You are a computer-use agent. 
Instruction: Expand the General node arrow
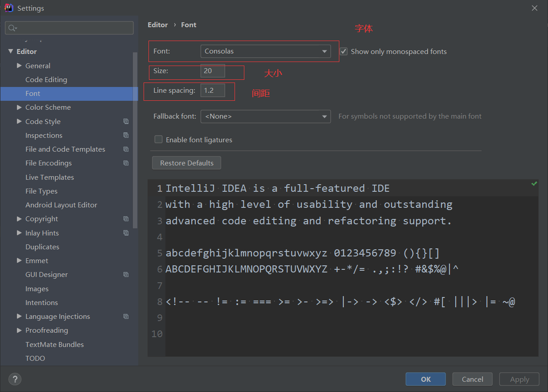[19, 66]
